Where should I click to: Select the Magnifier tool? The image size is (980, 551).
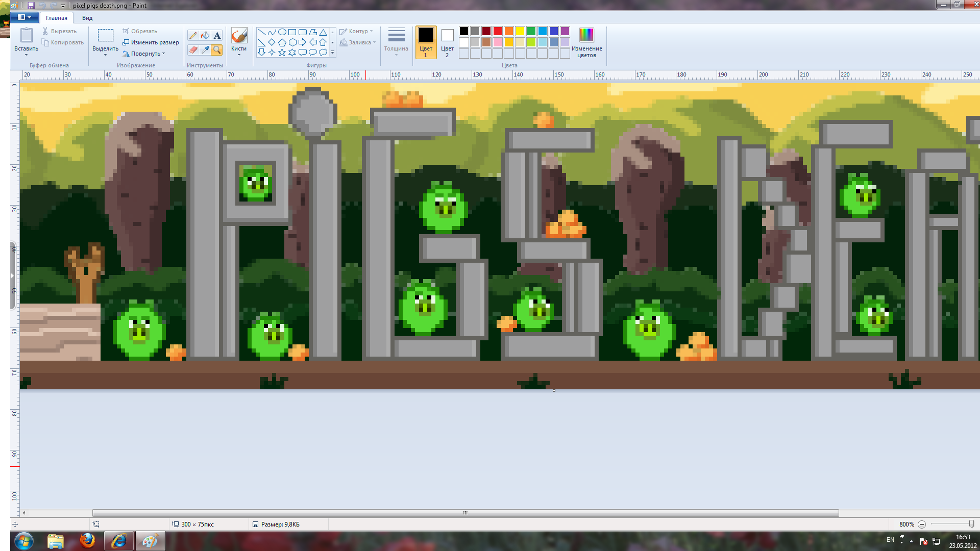pyautogui.click(x=217, y=49)
